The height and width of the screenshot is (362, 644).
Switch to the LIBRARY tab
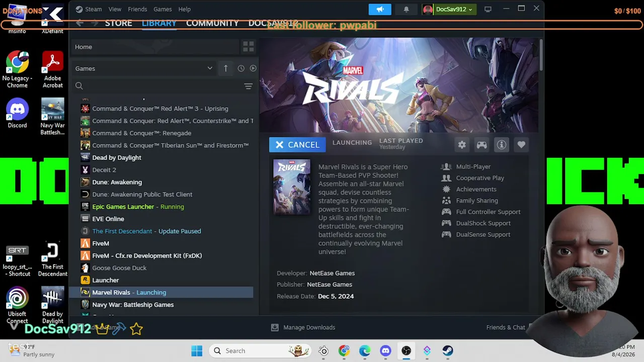[159, 23]
